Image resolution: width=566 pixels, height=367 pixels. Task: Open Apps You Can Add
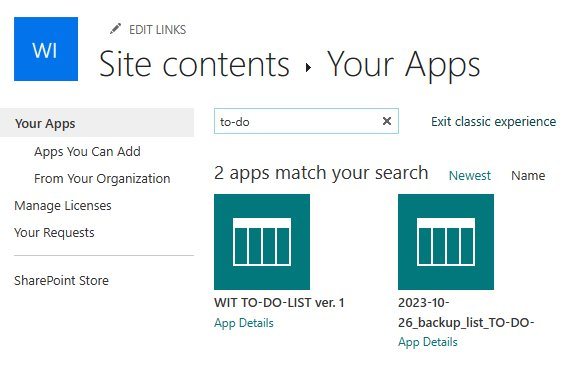click(87, 152)
